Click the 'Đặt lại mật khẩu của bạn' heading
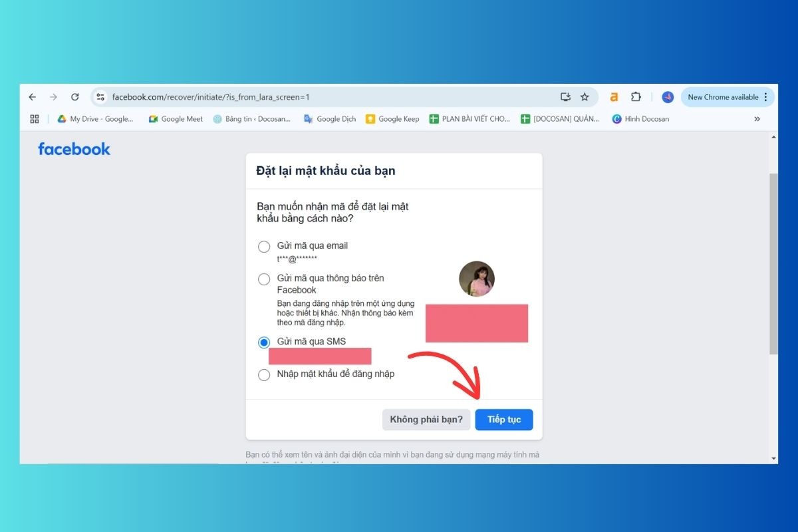 326,171
